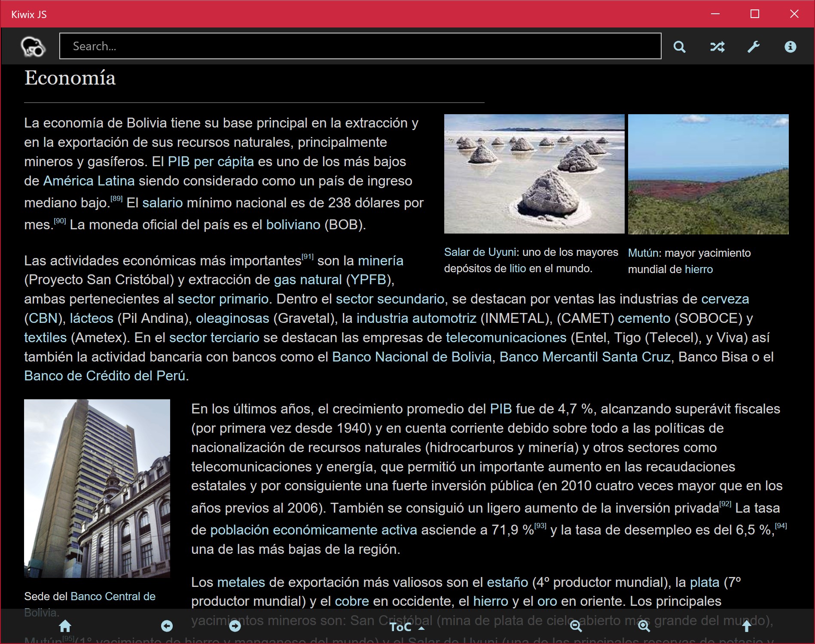Navigate back using the left arrow icon
This screenshot has height=644, width=815.
[x=167, y=626]
